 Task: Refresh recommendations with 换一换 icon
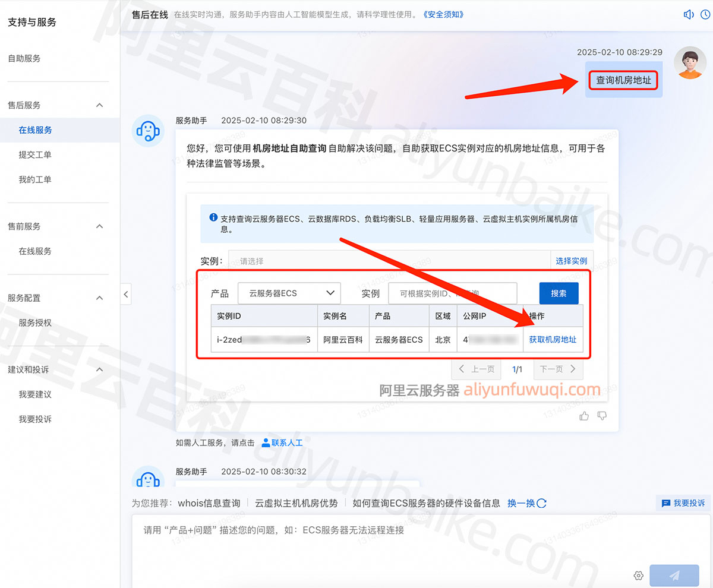[541, 503]
